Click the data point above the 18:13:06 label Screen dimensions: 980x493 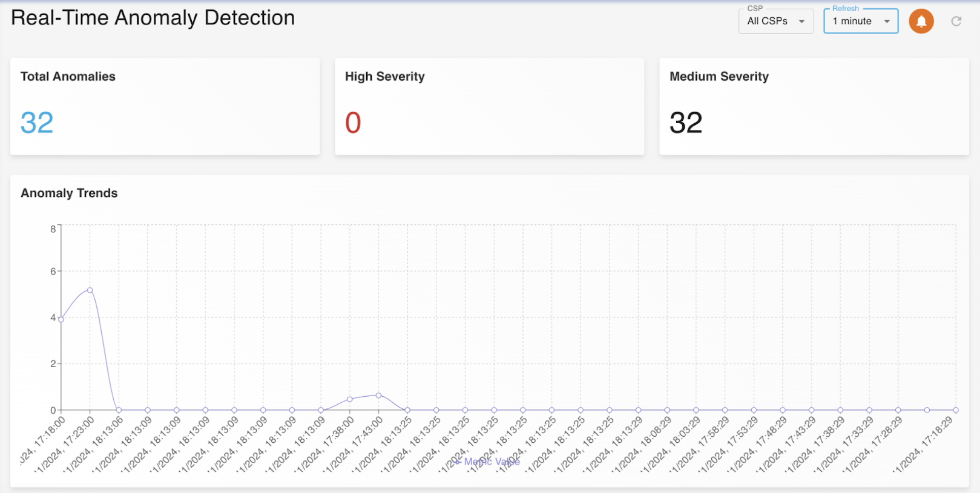119,410
